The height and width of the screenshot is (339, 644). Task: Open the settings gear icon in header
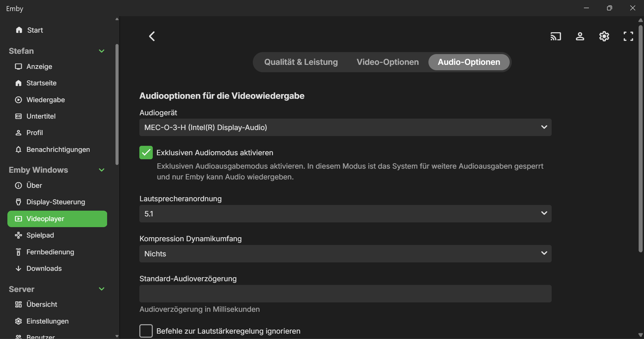[x=604, y=36]
